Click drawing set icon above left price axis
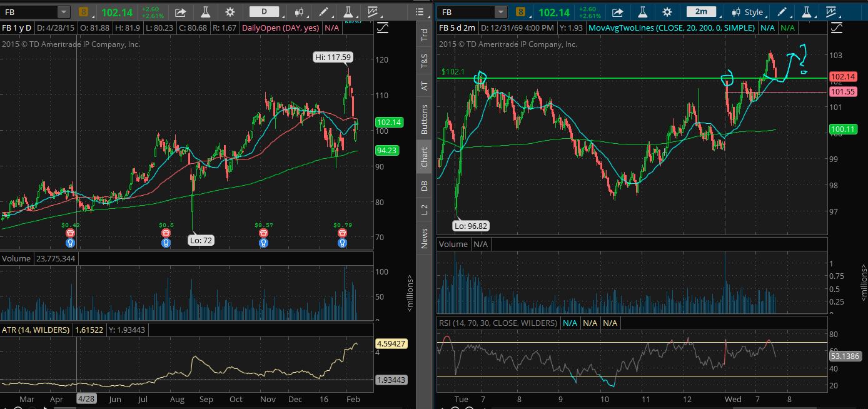 (x=382, y=28)
